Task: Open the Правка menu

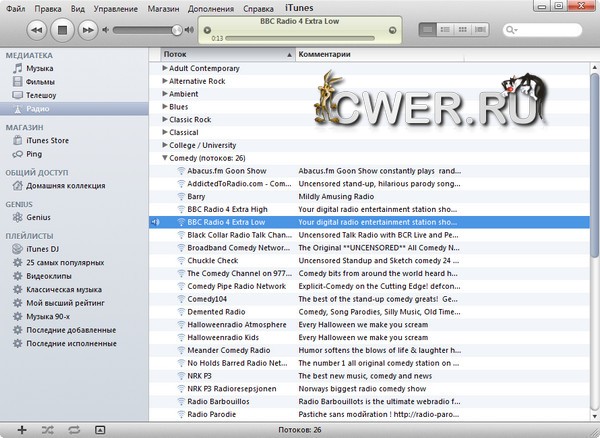Action: coord(48,8)
